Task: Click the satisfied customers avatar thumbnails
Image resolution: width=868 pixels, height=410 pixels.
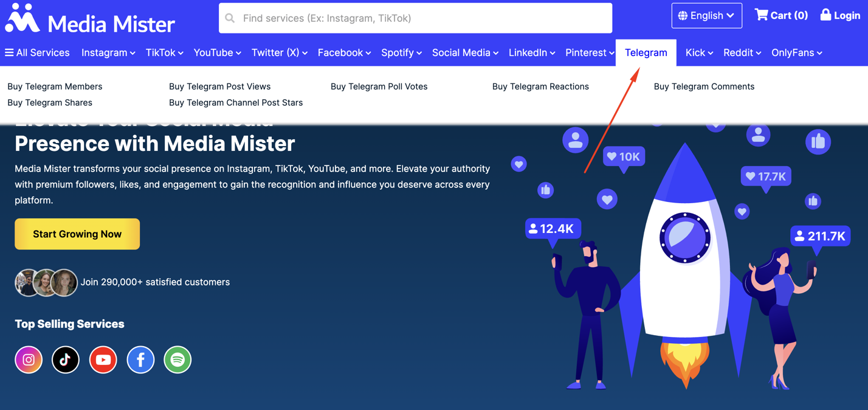Action: coord(46,282)
